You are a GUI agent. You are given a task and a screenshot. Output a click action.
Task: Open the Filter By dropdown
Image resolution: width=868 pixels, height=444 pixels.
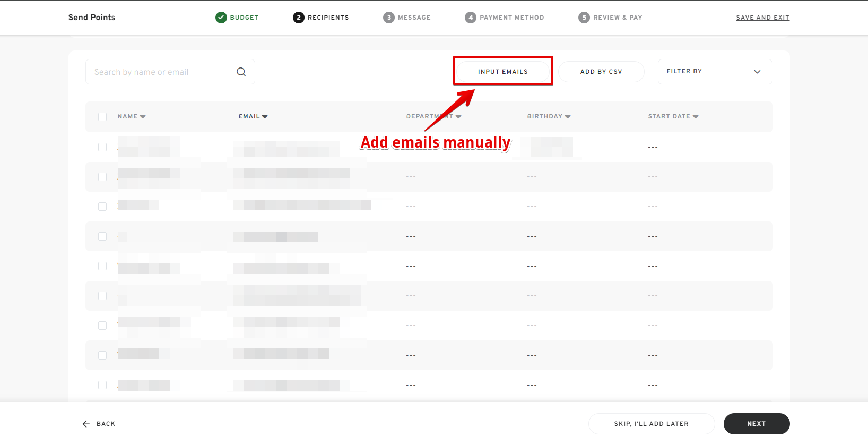click(715, 72)
